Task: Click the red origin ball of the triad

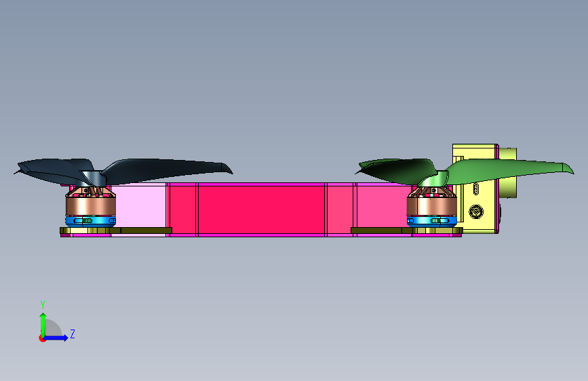Action: 42,338
